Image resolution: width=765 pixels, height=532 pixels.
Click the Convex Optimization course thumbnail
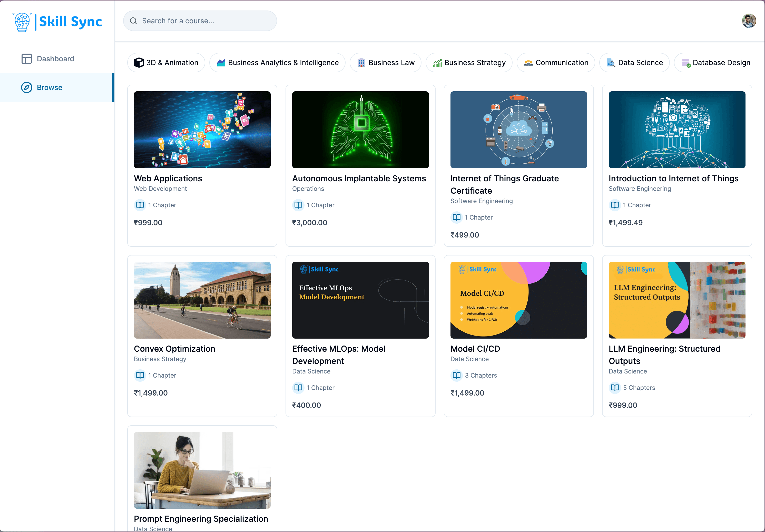click(202, 300)
